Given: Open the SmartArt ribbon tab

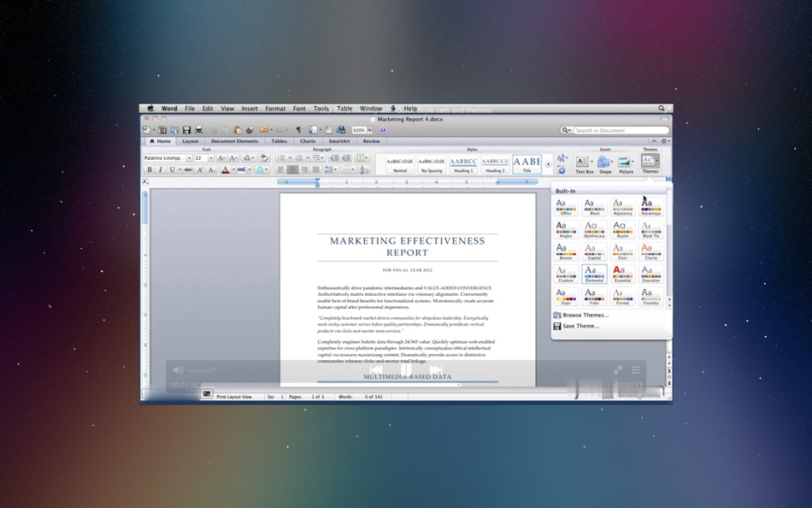Looking at the screenshot, I should click(339, 141).
